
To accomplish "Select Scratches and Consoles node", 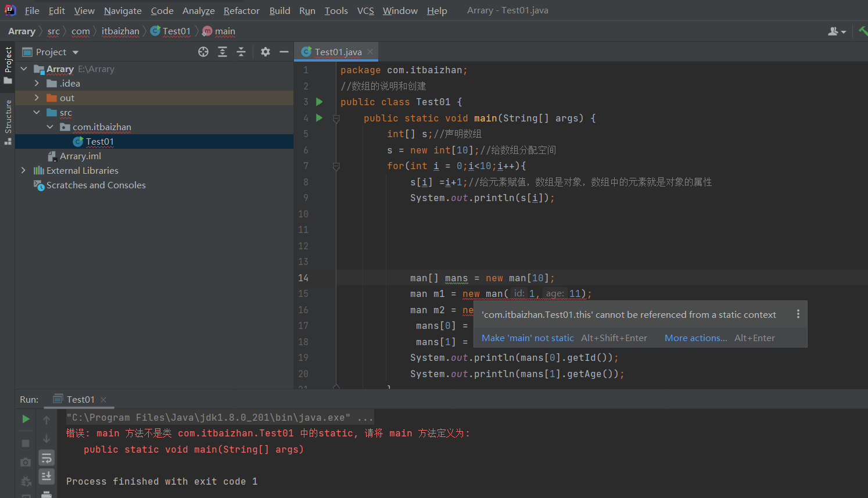I will (96, 185).
